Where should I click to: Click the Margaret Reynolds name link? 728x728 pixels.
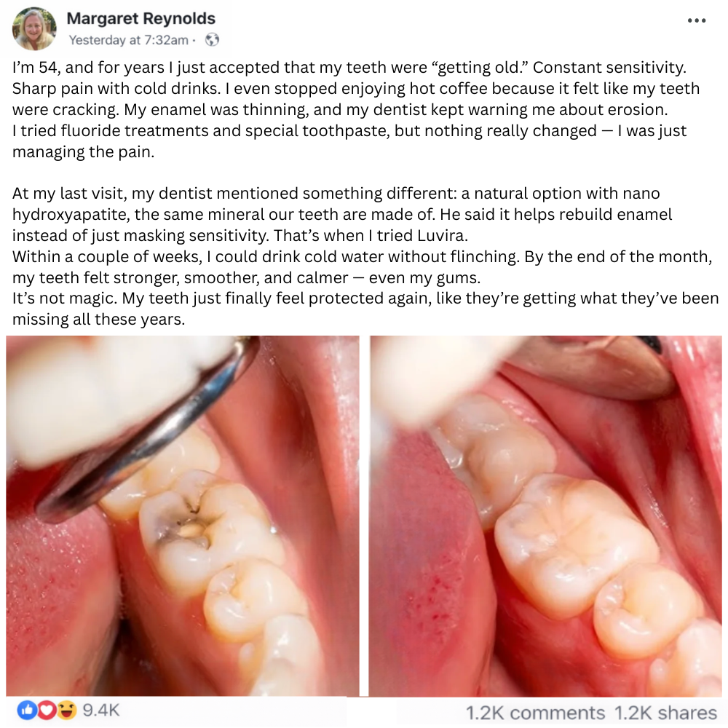pos(141,19)
